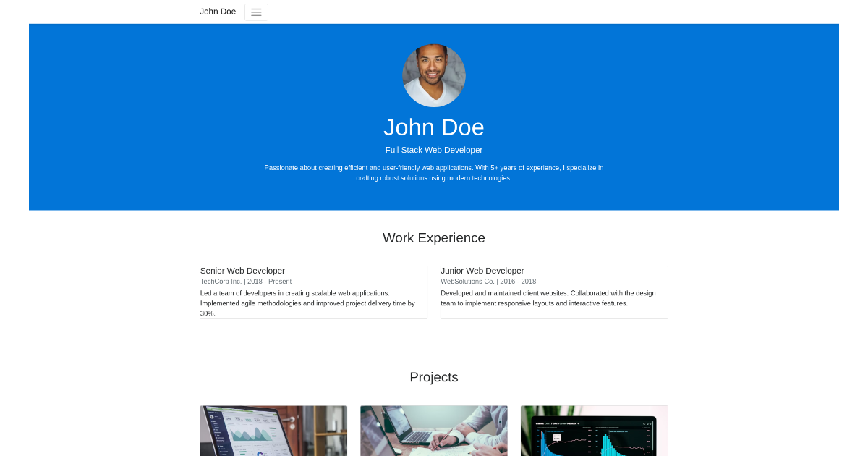Select the Senior Web Developer experience card
868x456 pixels.
[x=313, y=292]
